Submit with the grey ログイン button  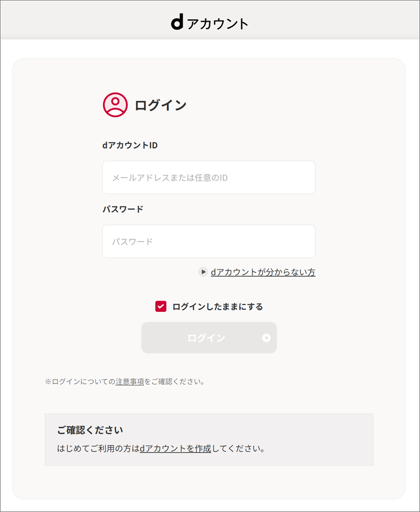point(209,338)
